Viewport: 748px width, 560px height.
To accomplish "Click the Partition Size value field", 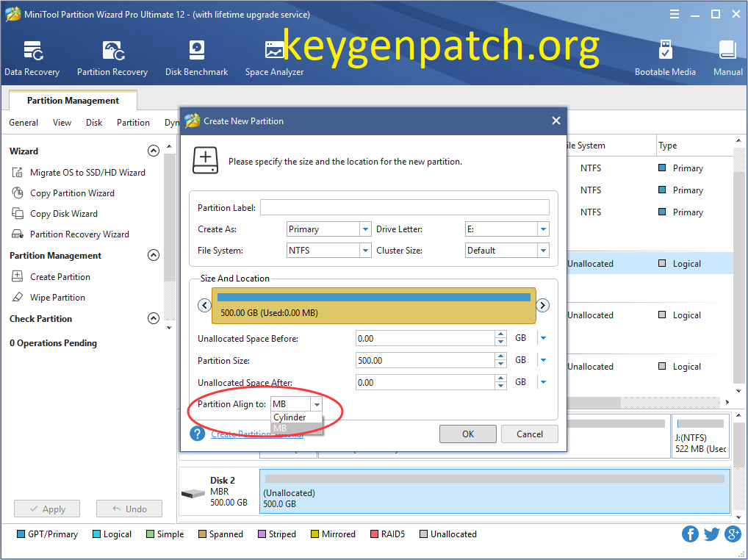I will [425, 360].
